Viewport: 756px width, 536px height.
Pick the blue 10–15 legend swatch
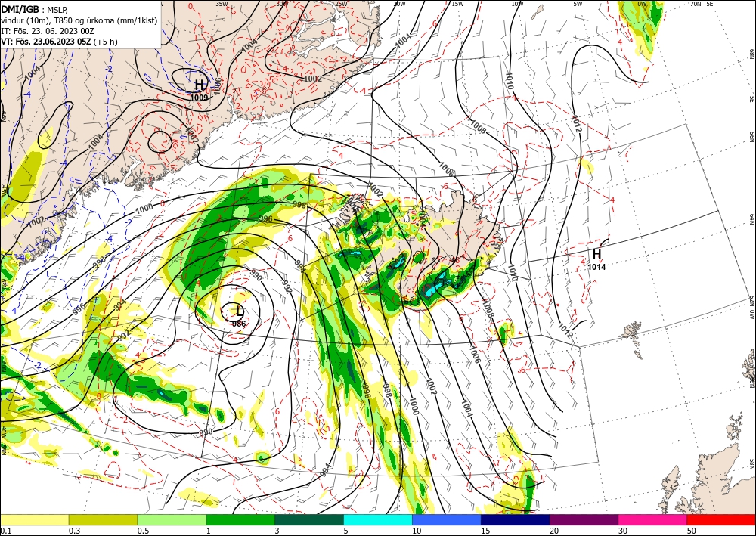coord(447,519)
